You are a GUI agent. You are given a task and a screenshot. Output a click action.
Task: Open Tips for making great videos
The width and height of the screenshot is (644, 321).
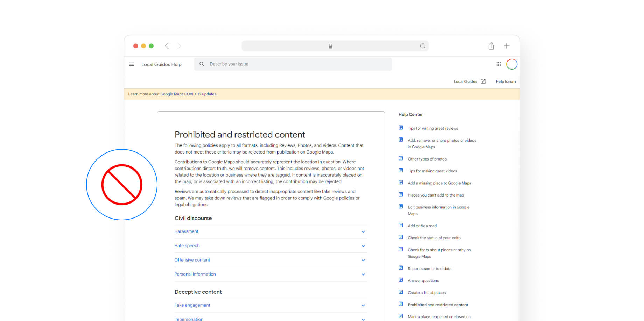432,171
